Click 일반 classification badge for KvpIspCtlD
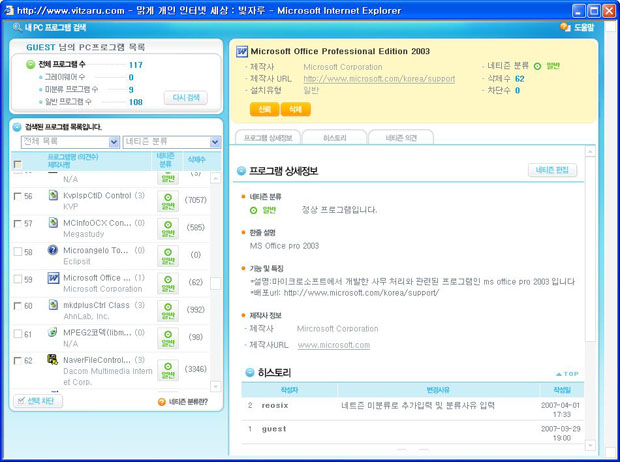620x462 pixels. pos(168,201)
